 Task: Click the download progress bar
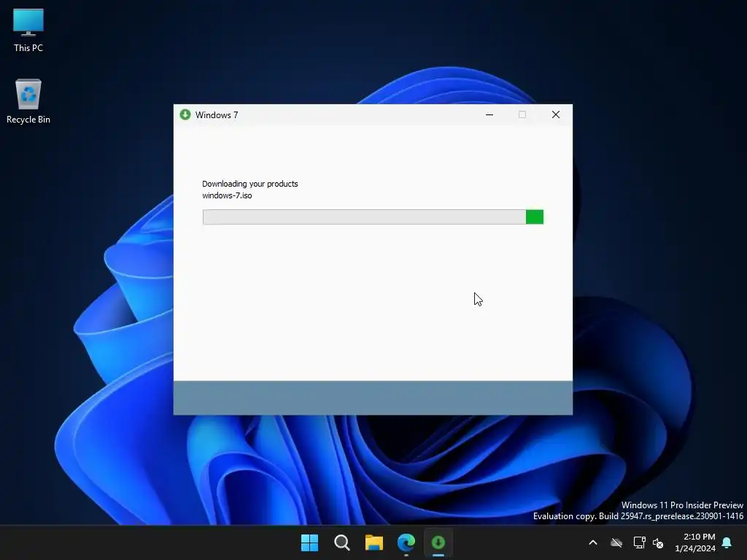click(373, 217)
